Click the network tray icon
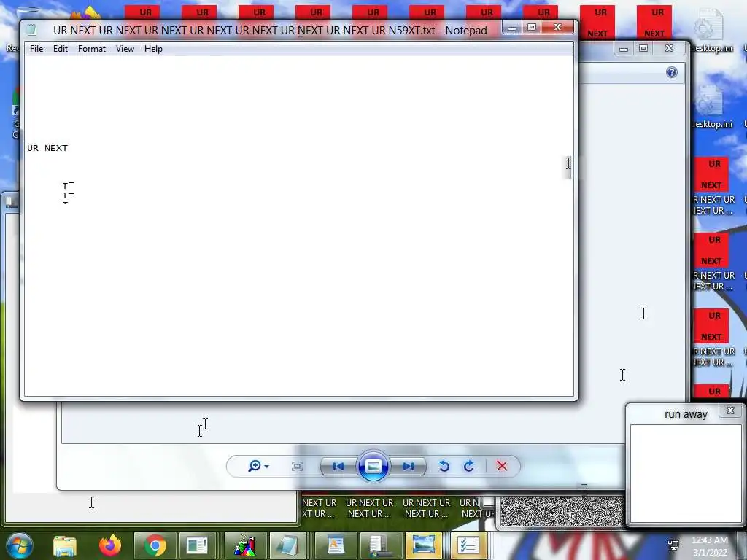The width and height of the screenshot is (747, 560). point(673,545)
